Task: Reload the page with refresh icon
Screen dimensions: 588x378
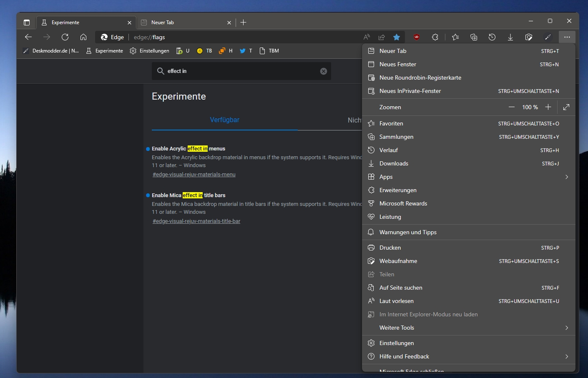Action: click(x=65, y=37)
